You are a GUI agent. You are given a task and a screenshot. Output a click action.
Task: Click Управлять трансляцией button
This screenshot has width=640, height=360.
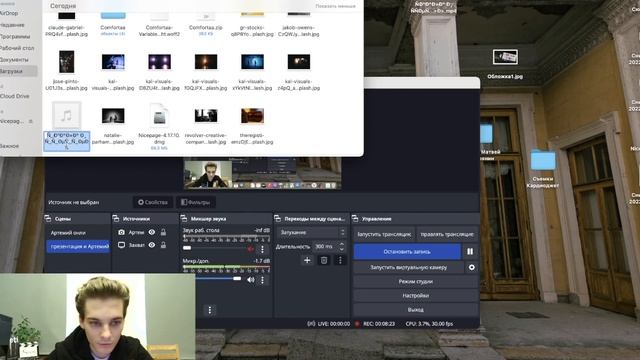pyautogui.click(x=447, y=234)
